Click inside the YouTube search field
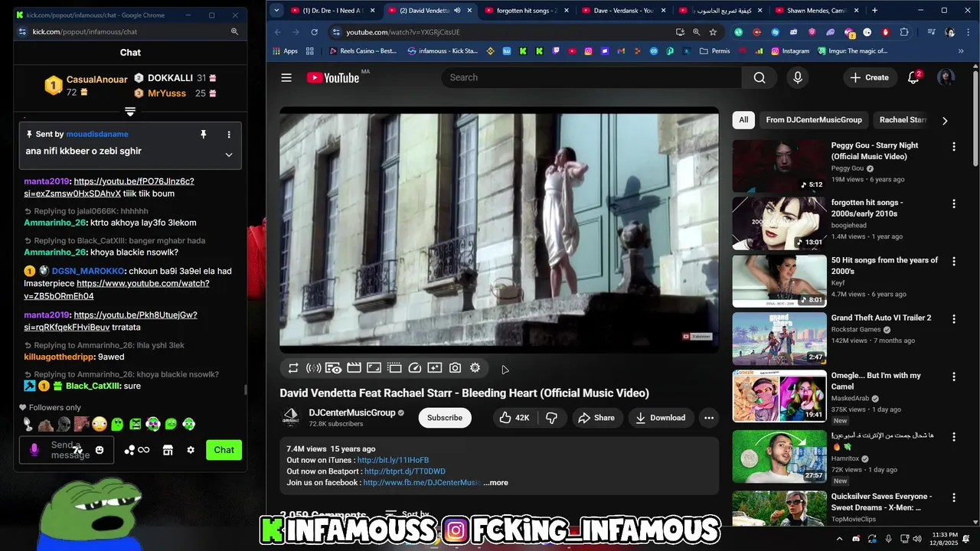Image resolution: width=980 pixels, height=551 pixels. (590, 77)
